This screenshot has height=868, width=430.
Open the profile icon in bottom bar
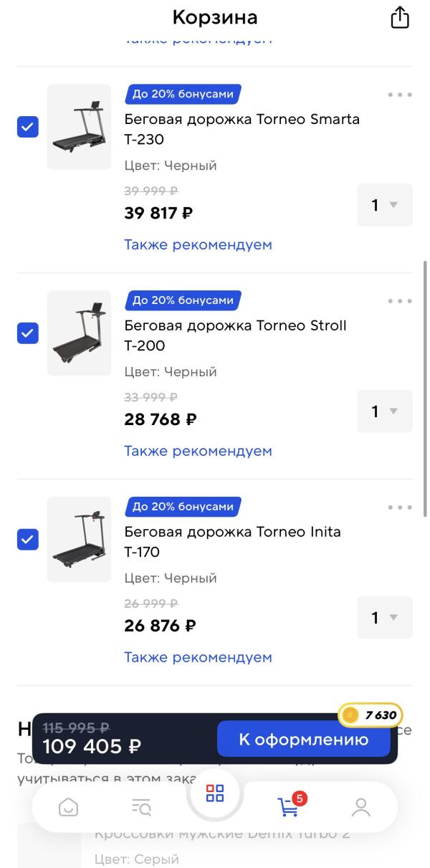[361, 808]
